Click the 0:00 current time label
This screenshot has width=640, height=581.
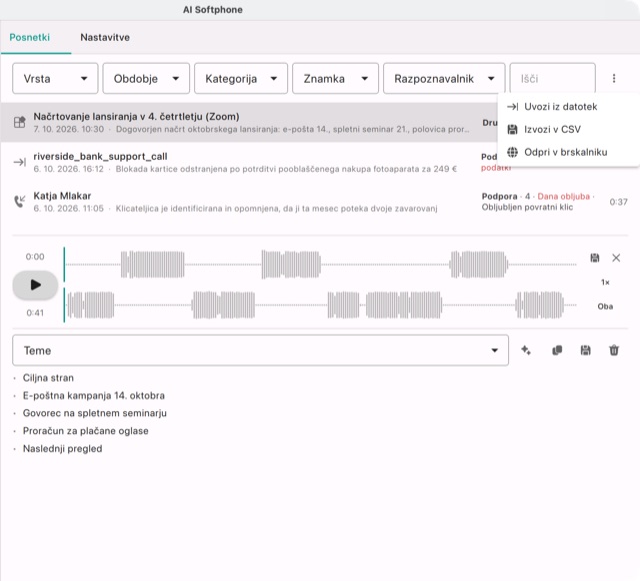pyautogui.click(x=35, y=257)
